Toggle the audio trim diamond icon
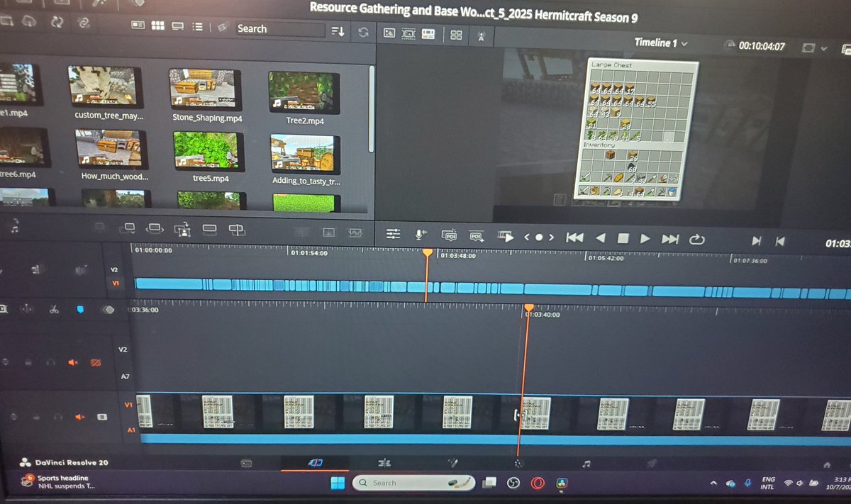851x504 pixels. coord(108,309)
